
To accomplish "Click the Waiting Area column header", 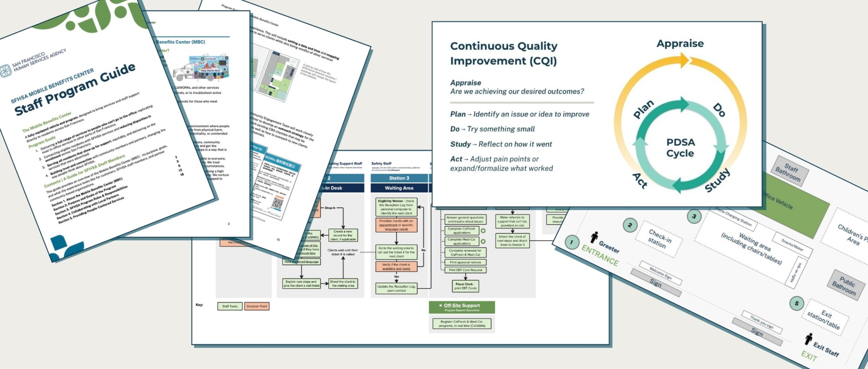I will 399,188.
